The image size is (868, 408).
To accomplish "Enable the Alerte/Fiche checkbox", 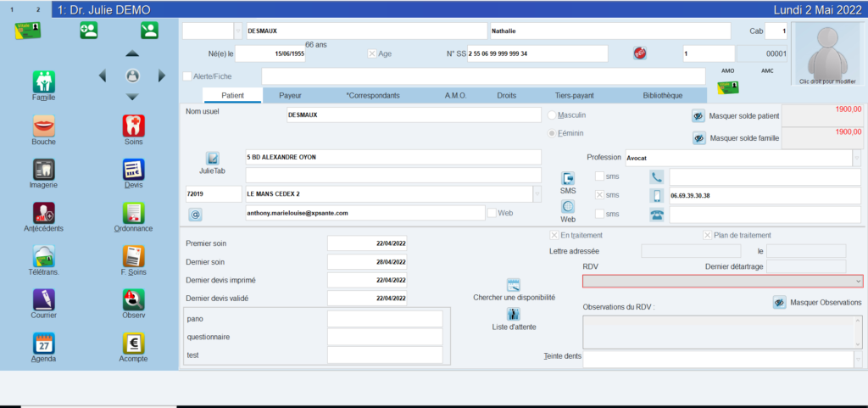I will [x=187, y=76].
